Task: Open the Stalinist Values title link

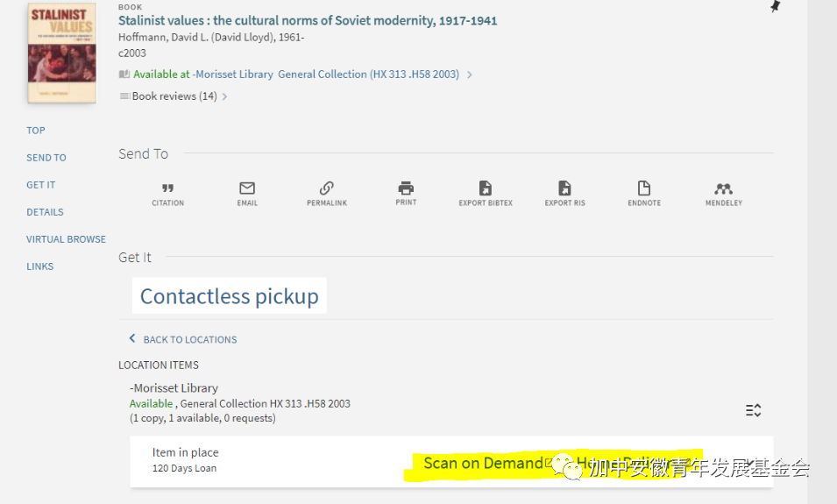Action: coord(308,20)
